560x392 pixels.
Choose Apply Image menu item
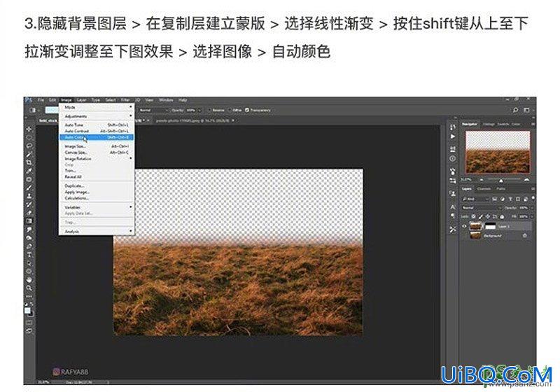97,192
